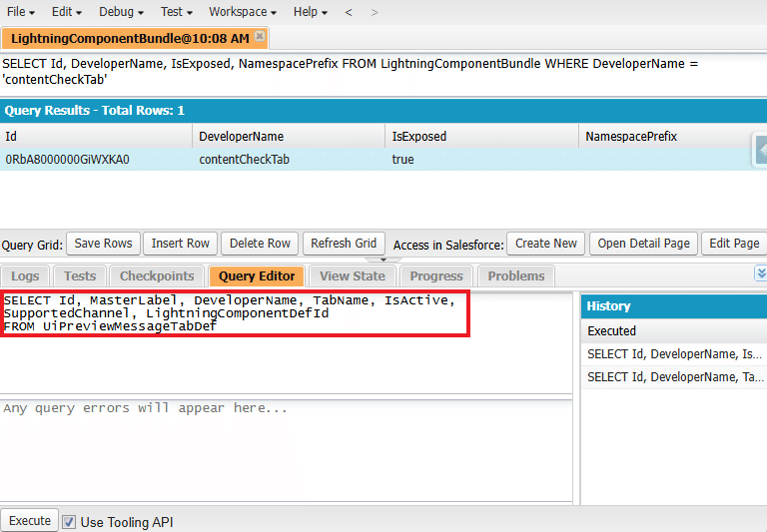
Task: Open history entry 'SELECT Id, DeveloperName, Ta...'
Action: 674,377
